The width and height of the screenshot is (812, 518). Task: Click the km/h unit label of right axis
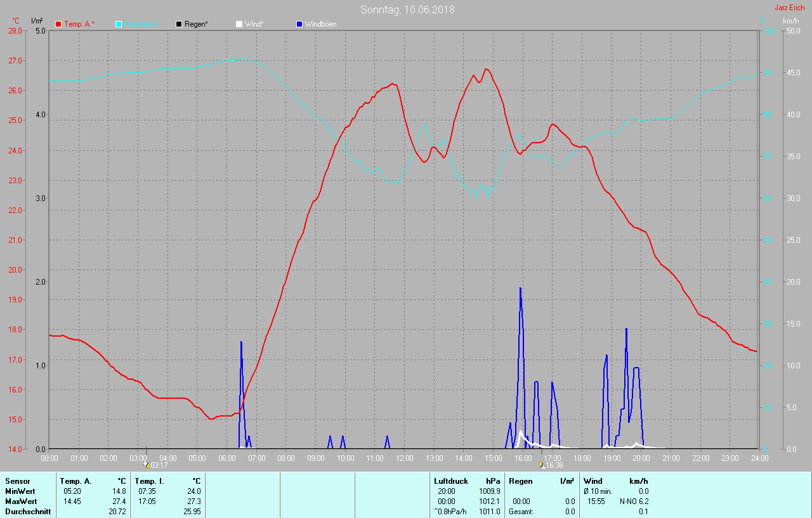click(x=790, y=21)
